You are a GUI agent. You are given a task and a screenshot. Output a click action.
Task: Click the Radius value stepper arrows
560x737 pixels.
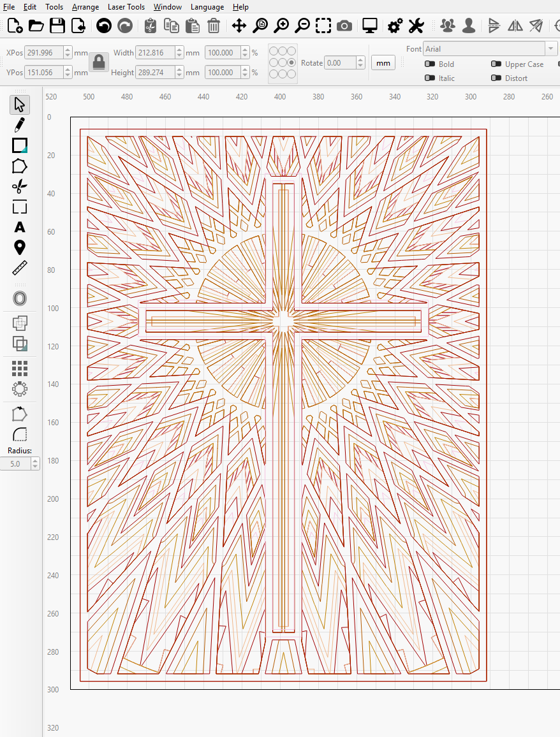point(35,464)
